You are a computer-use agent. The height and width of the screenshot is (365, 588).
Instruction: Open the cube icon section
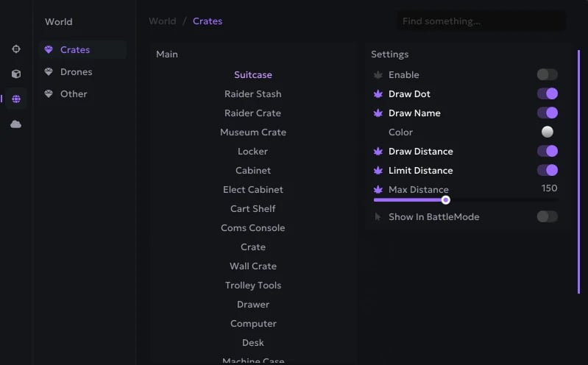16,74
